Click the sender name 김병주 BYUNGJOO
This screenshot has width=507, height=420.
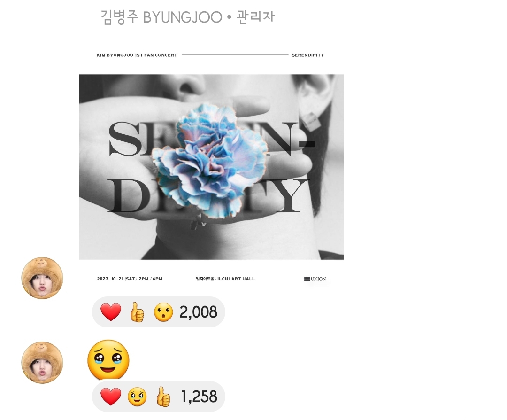click(161, 17)
